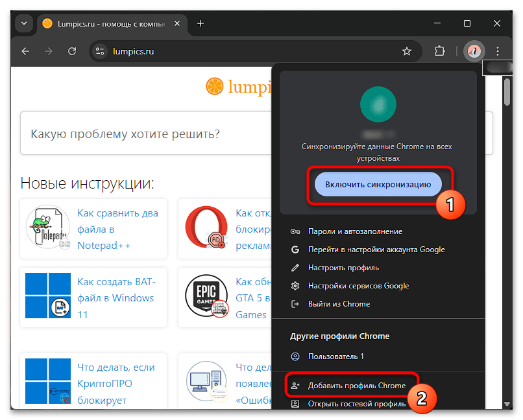This screenshot has height=420, width=523.
Task: View site information icon in address bar
Action: (100, 51)
